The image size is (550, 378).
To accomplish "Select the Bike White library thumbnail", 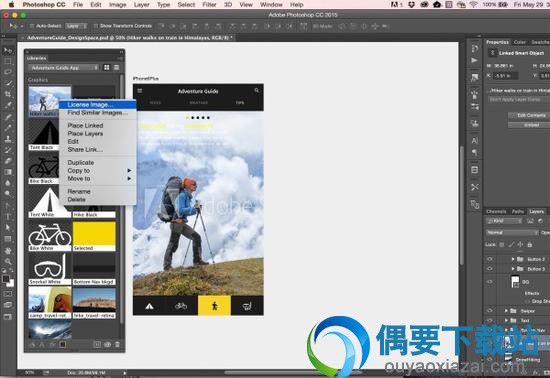I will pos(50,236).
